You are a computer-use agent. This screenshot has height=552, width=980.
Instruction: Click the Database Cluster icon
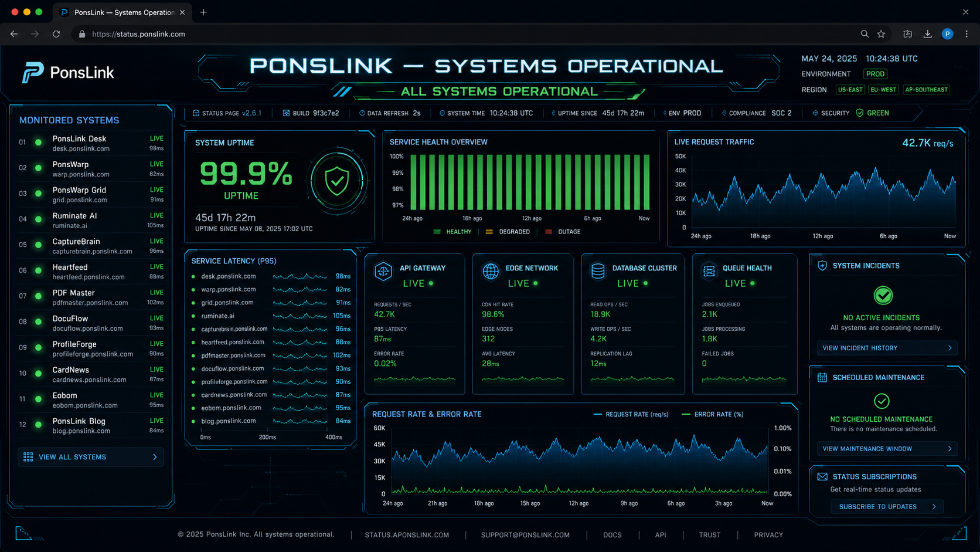click(598, 271)
